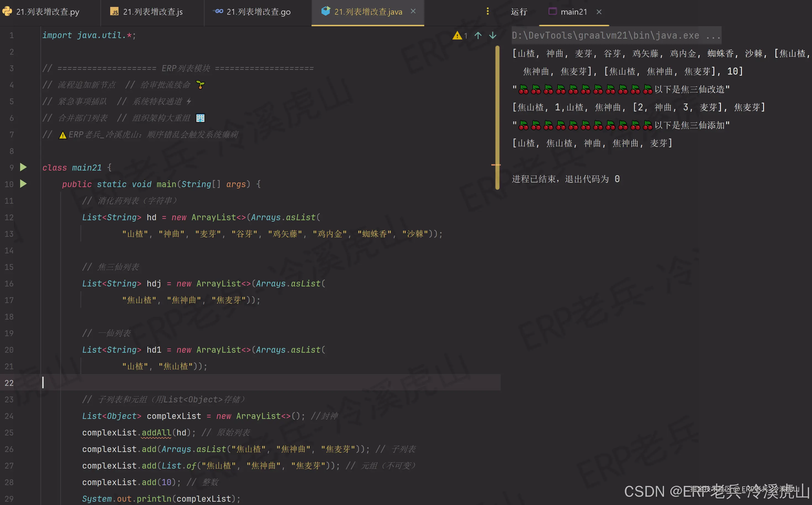Image resolution: width=812 pixels, height=505 pixels.
Task: Click the run gutter icon beside class main21
Action: tap(23, 167)
